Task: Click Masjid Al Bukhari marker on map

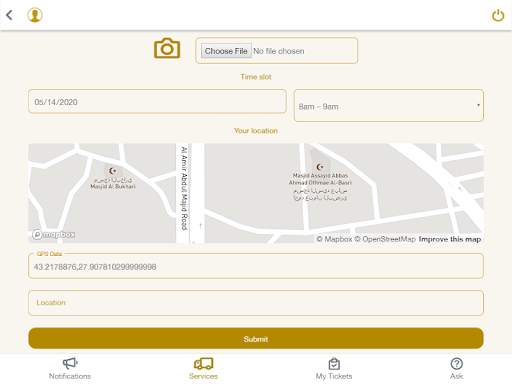Action: [x=113, y=171]
